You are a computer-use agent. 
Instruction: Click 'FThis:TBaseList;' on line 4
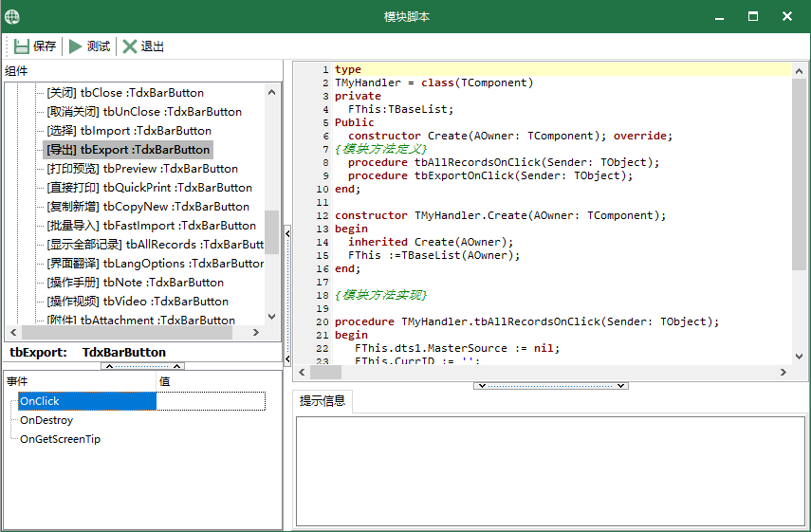click(401, 109)
